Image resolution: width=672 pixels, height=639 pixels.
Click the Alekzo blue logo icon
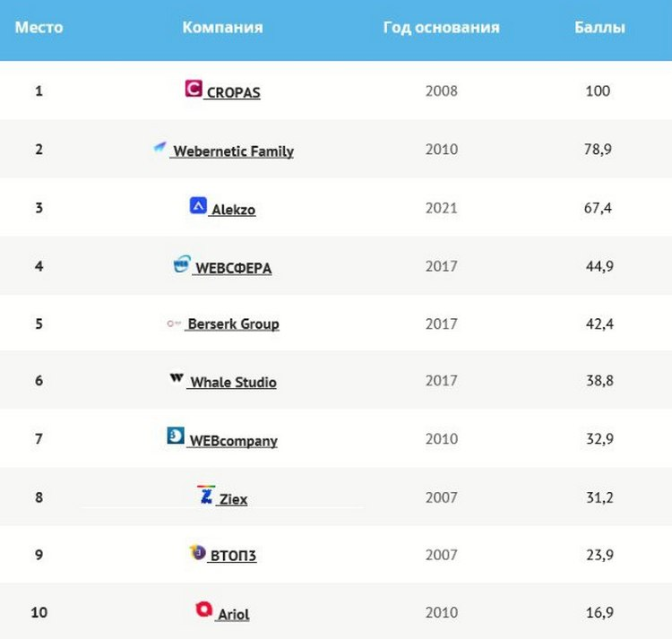198,205
